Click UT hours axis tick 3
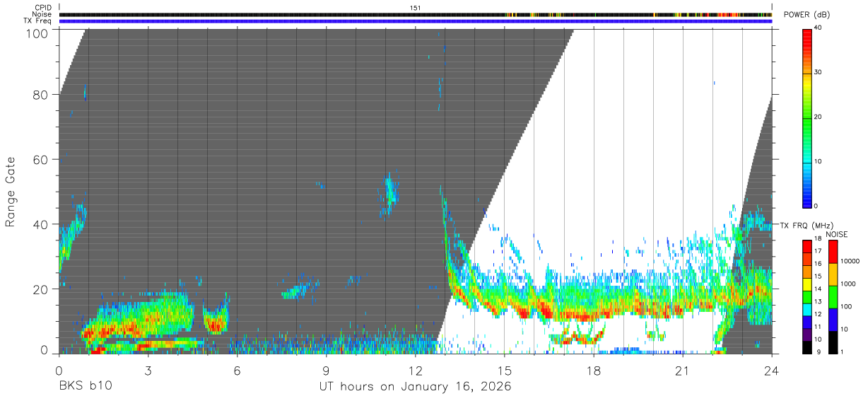 pos(148,371)
